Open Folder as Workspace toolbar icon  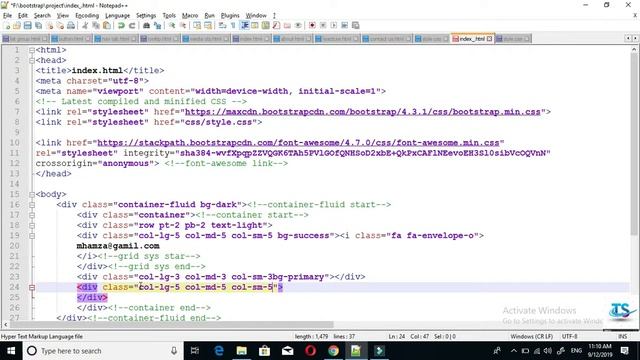coord(287,25)
